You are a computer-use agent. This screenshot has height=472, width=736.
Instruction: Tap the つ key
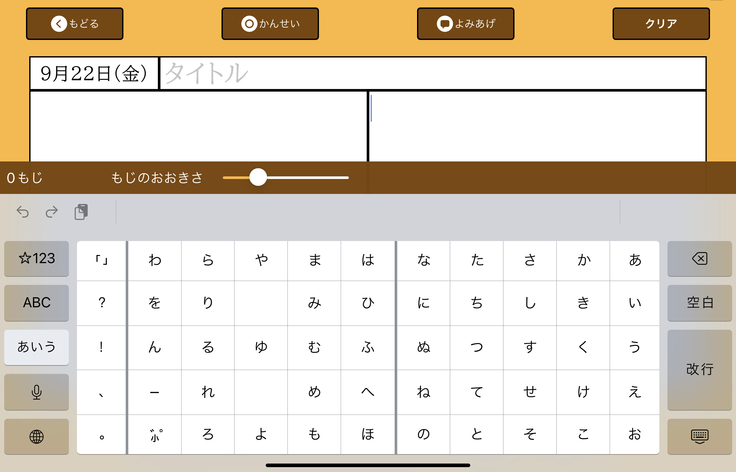477,347
